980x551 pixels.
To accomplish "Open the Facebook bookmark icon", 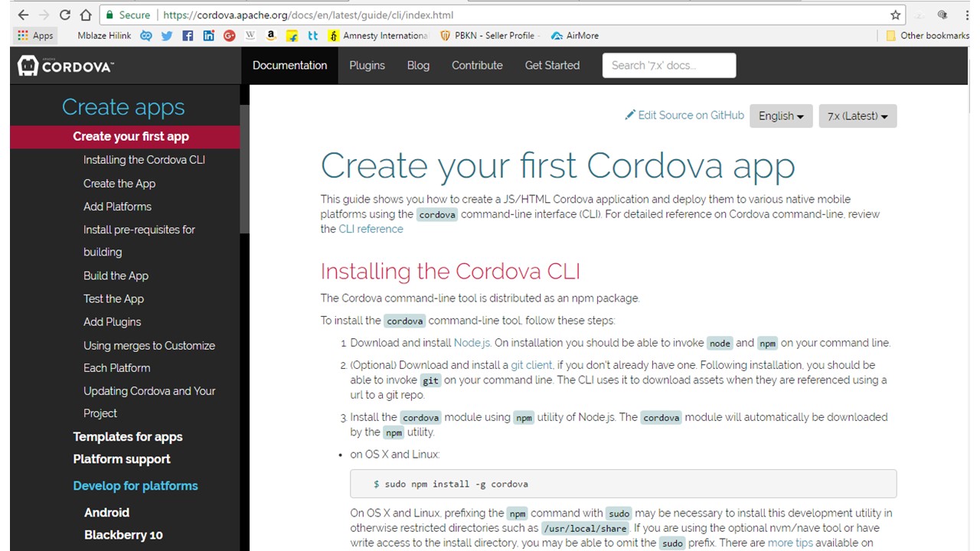I will [188, 35].
